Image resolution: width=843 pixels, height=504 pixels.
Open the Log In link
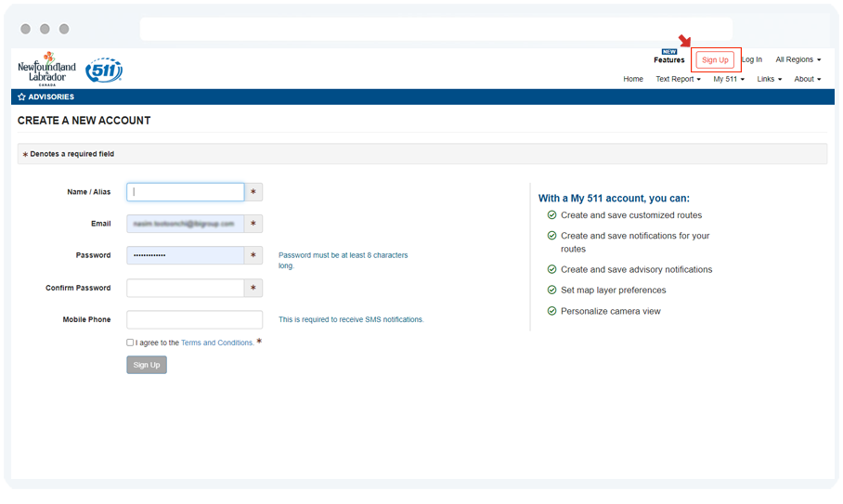coord(752,59)
